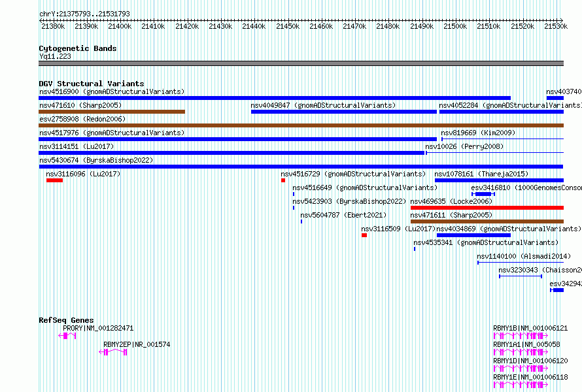Click the nsv4516649 small blue marker
This screenshot has width=582, height=392.
[x=294, y=194]
